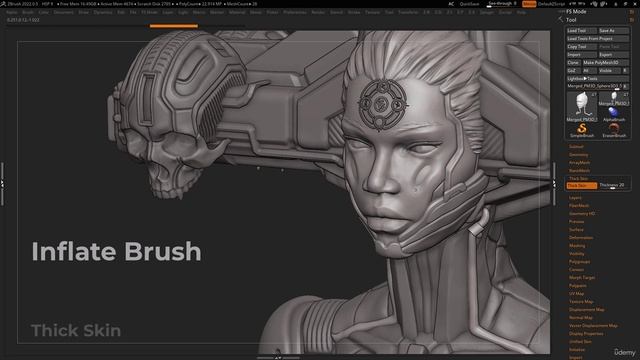Click the right tray divider arrows
Viewport: 640px width, 360px height.
554,184
